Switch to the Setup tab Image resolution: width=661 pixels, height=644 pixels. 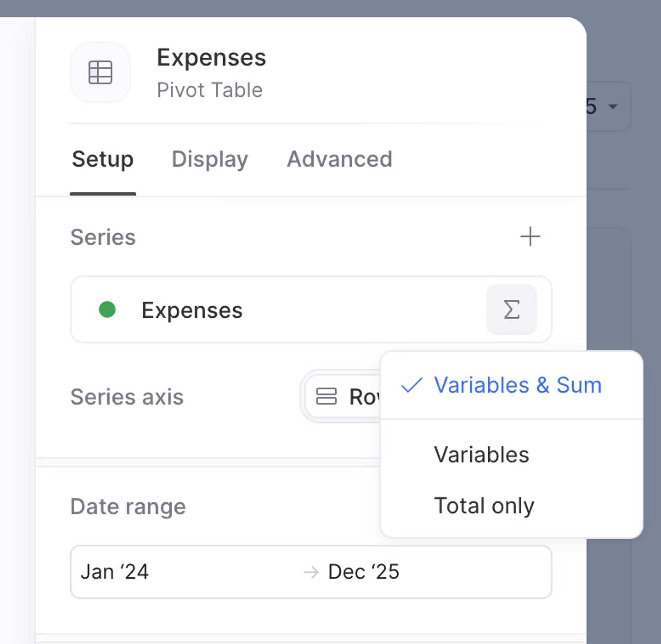pyautogui.click(x=103, y=159)
